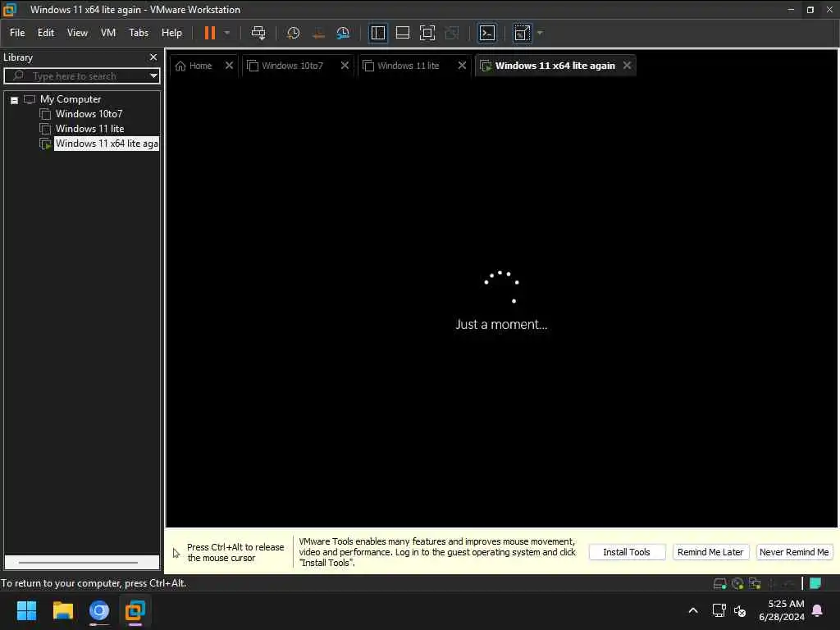Open the clock showing 5:25 AM
The height and width of the screenshot is (630, 840).
(782, 610)
